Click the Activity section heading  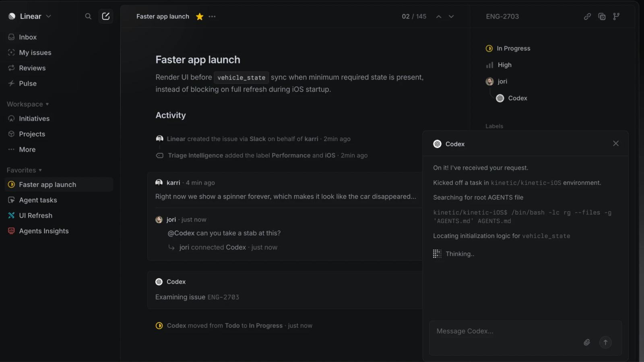171,115
